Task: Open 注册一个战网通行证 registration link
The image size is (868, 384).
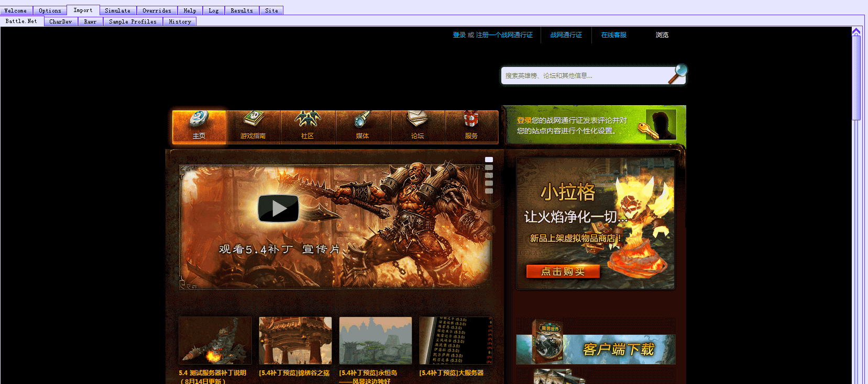Action: pyautogui.click(x=504, y=35)
